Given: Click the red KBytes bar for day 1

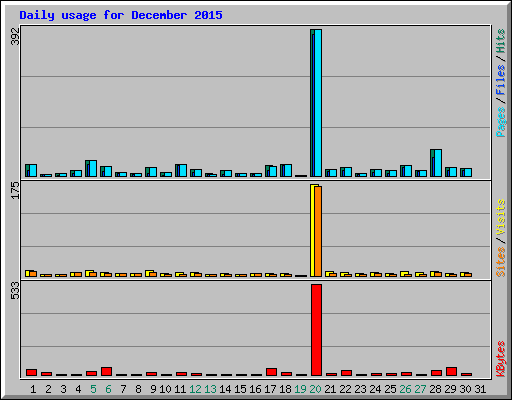Looking at the screenshot, I should 31,372.
